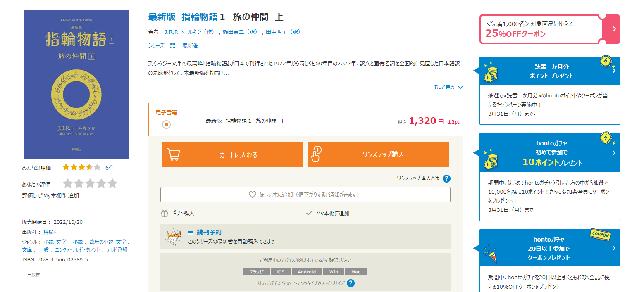Image resolution: width=644 pixels, height=292 pixels.
Task: Click 評価して"My本棚"に追加 text
Action: 50,196
